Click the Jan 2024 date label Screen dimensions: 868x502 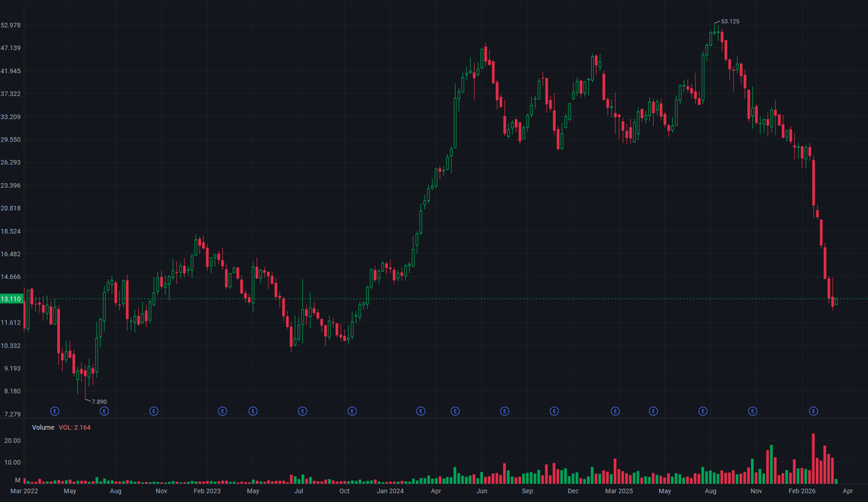(x=391, y=491)
